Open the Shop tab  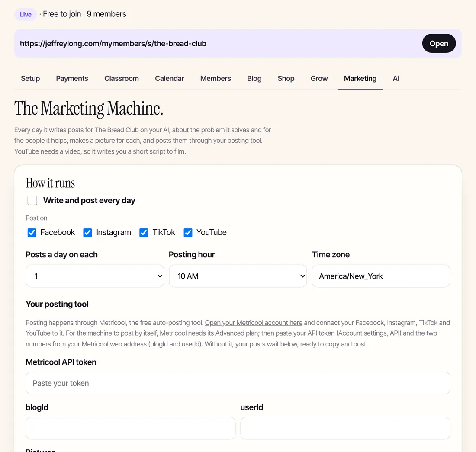point(286,79)
